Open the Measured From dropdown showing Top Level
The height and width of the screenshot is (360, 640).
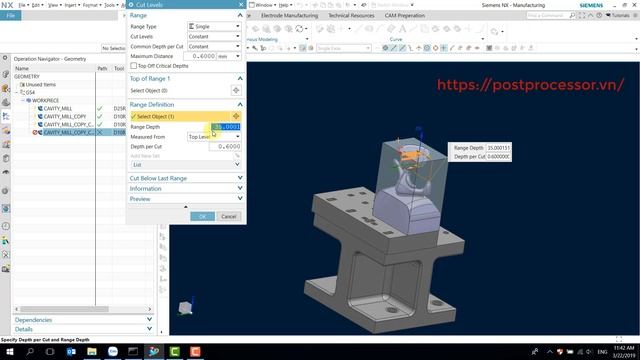point(214,137)
